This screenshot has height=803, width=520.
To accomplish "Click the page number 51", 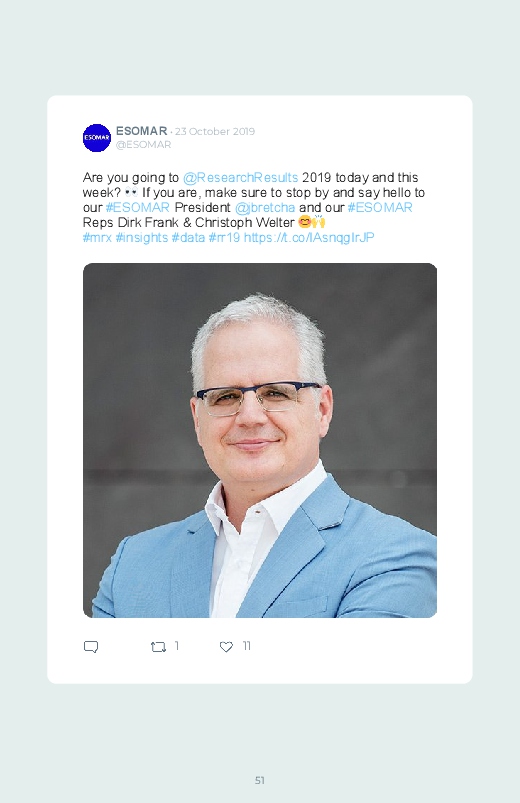I will pyautogui.click(x=260, y=780).
